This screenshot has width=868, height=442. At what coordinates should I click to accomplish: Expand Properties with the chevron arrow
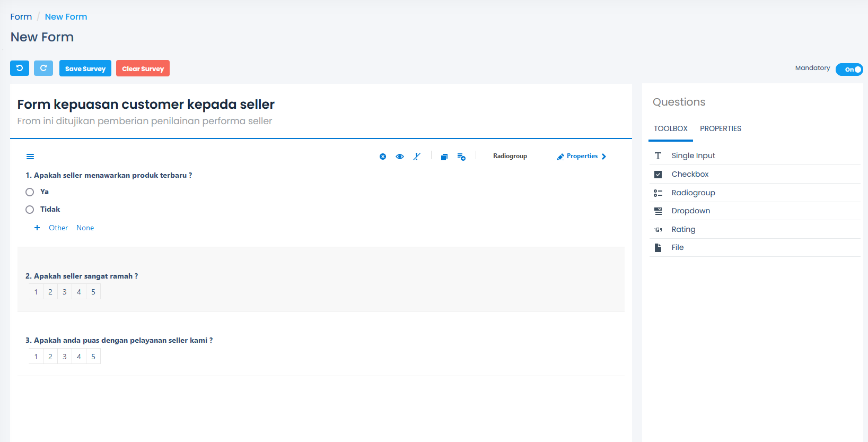click(x=604, y=157)
